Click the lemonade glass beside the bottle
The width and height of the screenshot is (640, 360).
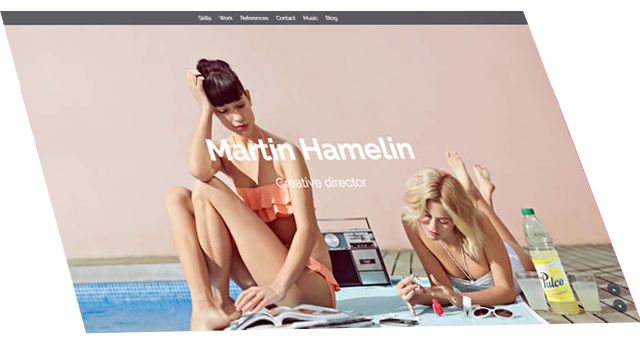click(586, 292)
